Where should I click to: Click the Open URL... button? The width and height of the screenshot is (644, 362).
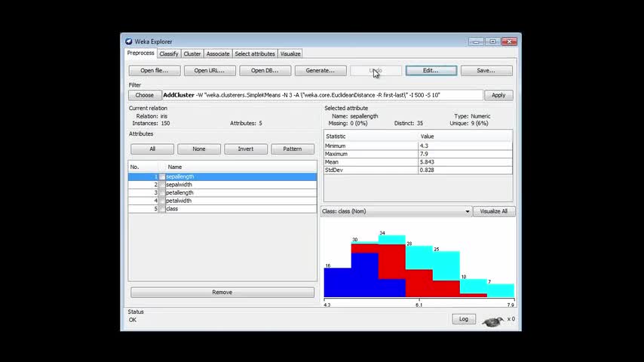[x=210, y=71]
